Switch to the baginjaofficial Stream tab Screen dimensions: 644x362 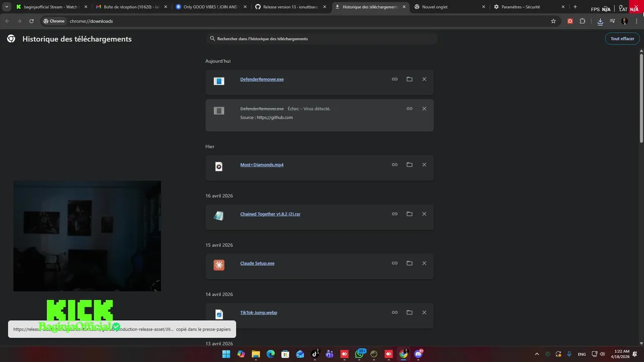[51, 7]
